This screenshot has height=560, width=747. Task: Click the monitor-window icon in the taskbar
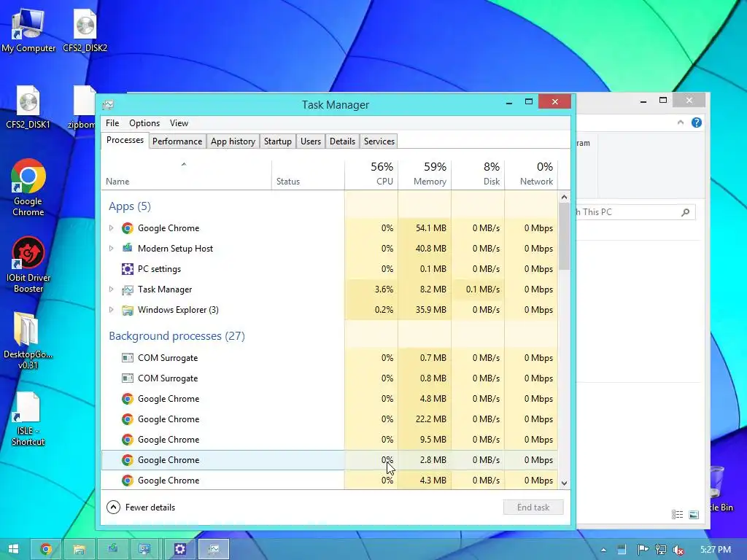pos(144,549)
